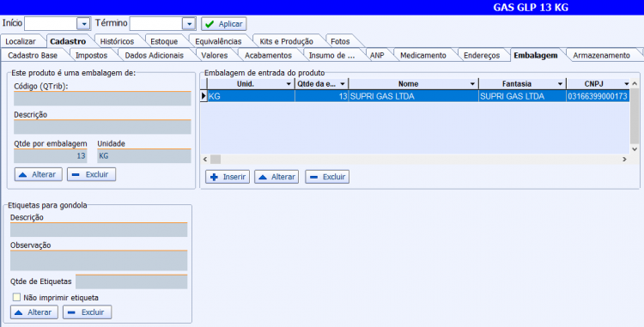Apply the date filter with Aplicar
This screenshot has width=644, height=327.
224,24
